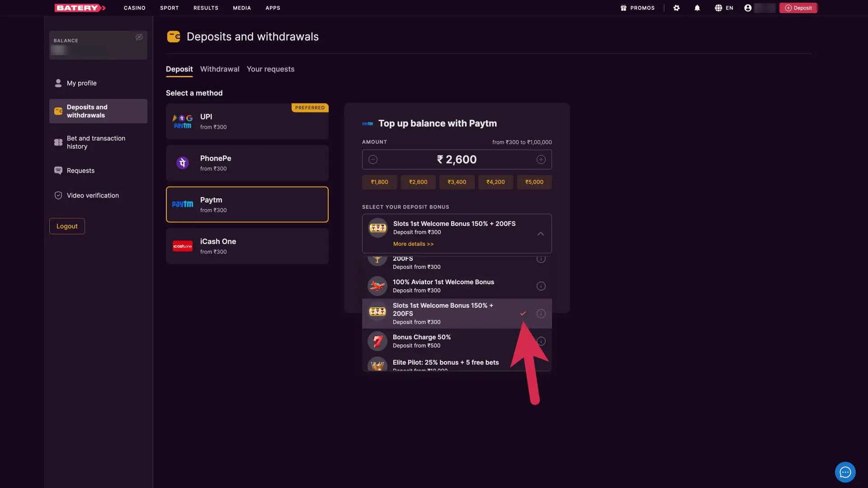Click the red Deposit button in header
Image resolution: width=868 pixels, height=488 pixels.
point(798,8)
